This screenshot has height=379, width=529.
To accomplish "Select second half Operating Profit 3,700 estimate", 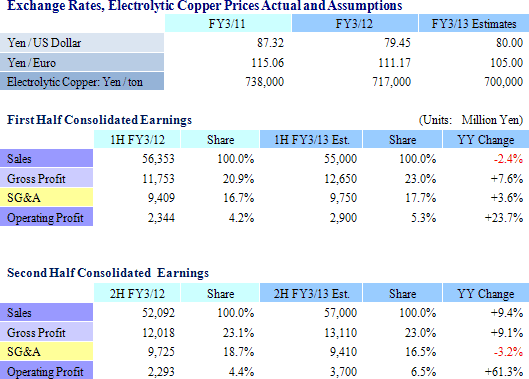I will (343, 372).
